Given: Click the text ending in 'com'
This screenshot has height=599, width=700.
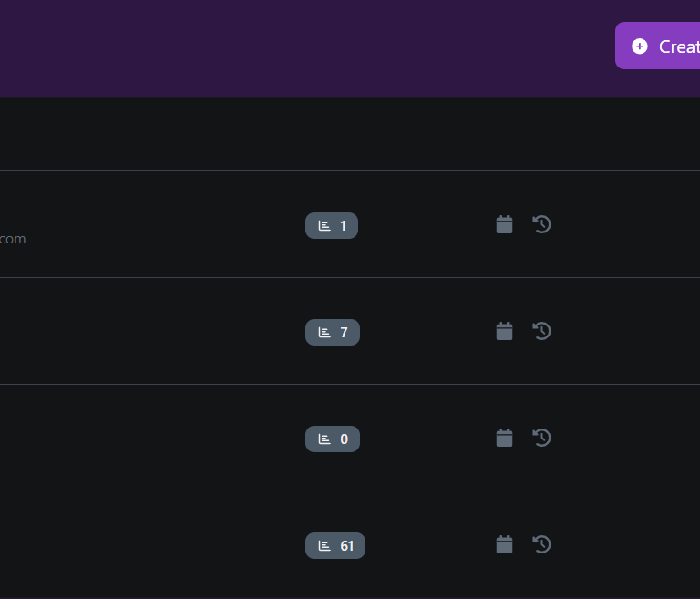Looking at the screenshot, I should (x=13, y=239).
